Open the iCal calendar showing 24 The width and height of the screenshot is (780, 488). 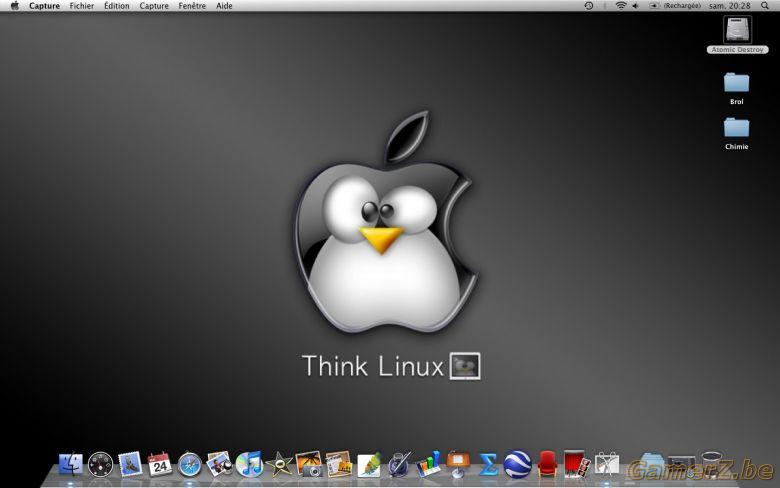(160, 464)
